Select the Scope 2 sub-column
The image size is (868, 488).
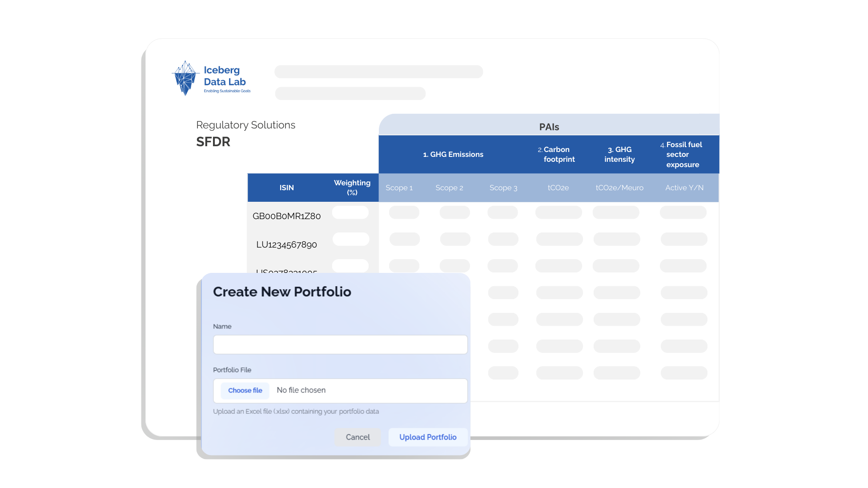[x=449, y=188]
